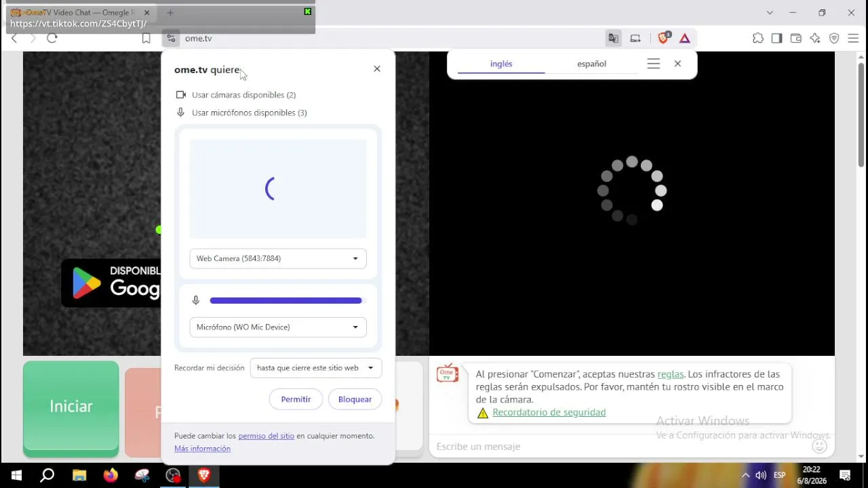Open the Web Camera device dropdown
868x488 pixels.
[278, 258]
